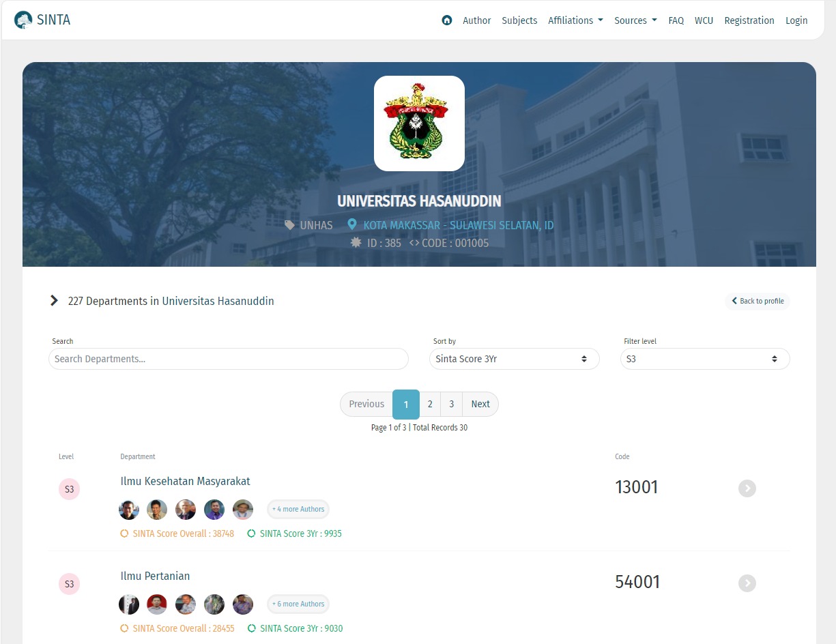Click last author avatar in Ilmu Pertanian
This screenshot has width=836, height=644.
coord(243,604)
